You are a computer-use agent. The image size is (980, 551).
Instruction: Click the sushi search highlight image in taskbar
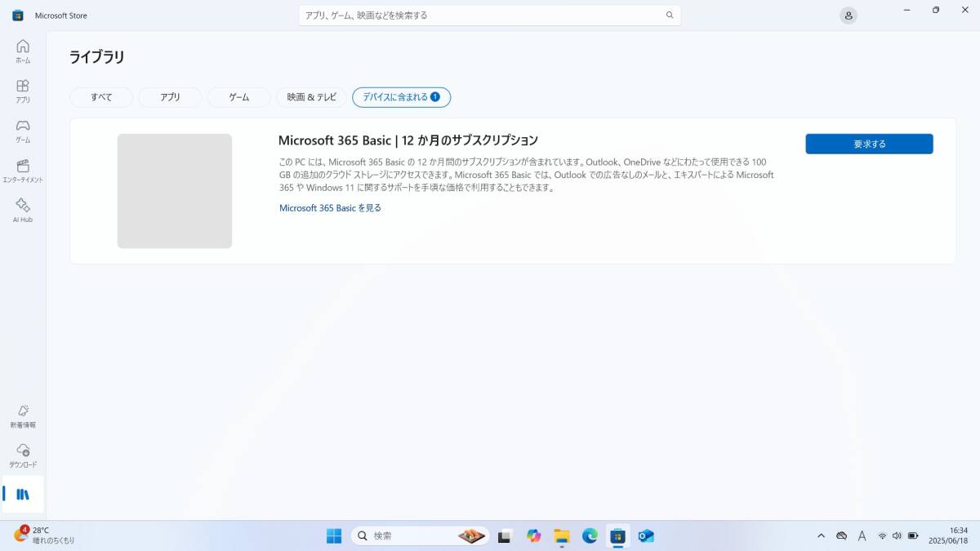coord(472,535)
